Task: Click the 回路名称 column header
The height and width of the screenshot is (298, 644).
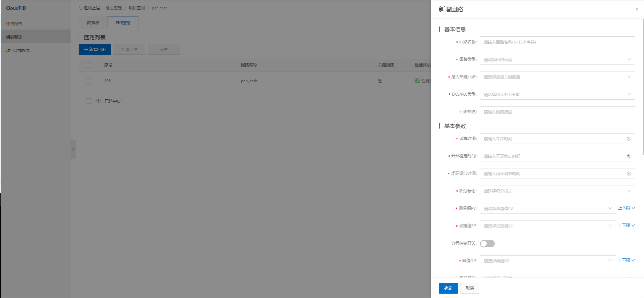Action: pyautogui.click(x=249, y=65)
